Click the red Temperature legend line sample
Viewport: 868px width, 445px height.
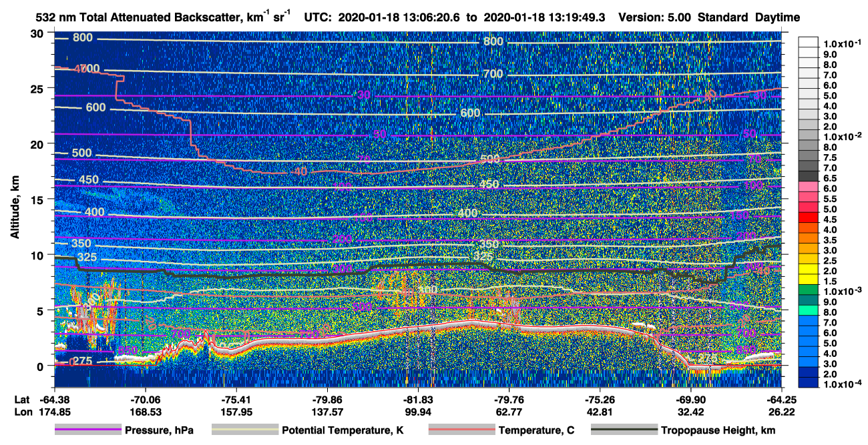tap(461, 430)
